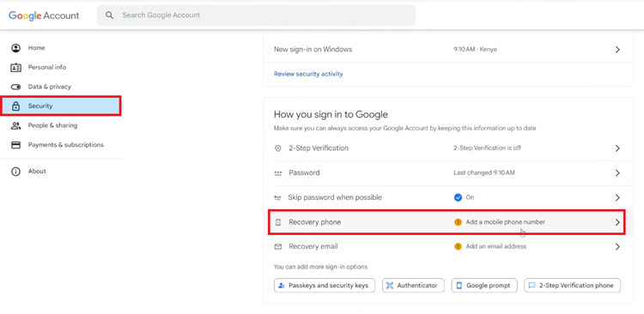Click the People & sharing icon
The width and height of the screenshot is (644, 314).
[15, 125]
